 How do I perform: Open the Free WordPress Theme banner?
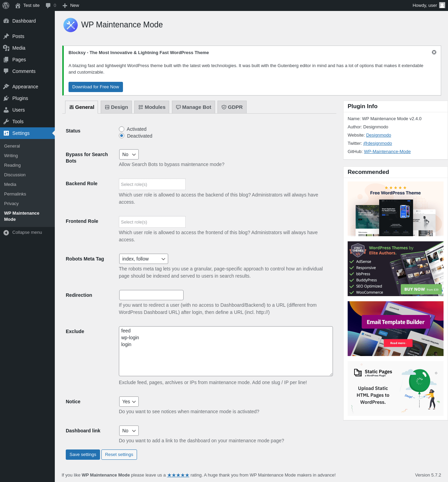(x=396, y=209)
